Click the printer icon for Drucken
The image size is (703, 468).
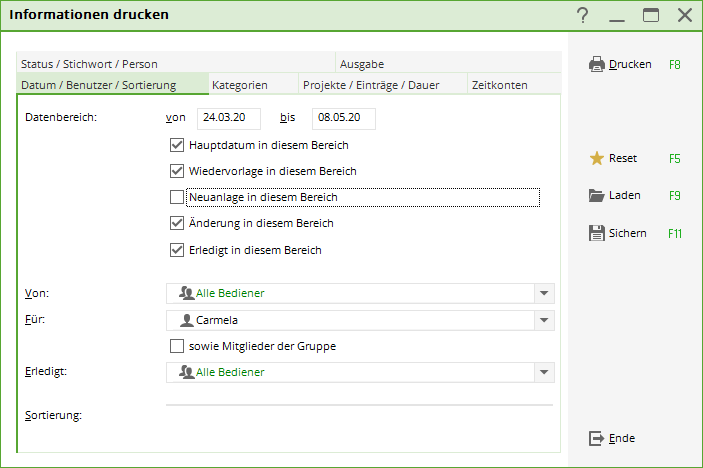pyautogui.click(x=596, y=65)
